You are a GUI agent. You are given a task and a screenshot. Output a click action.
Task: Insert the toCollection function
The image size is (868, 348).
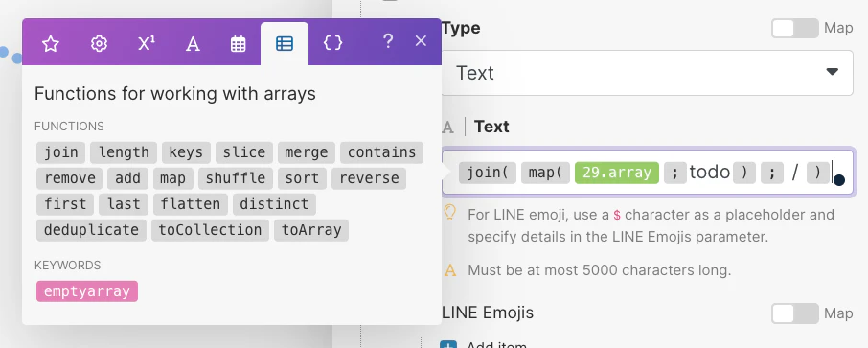tap(210, 230)
